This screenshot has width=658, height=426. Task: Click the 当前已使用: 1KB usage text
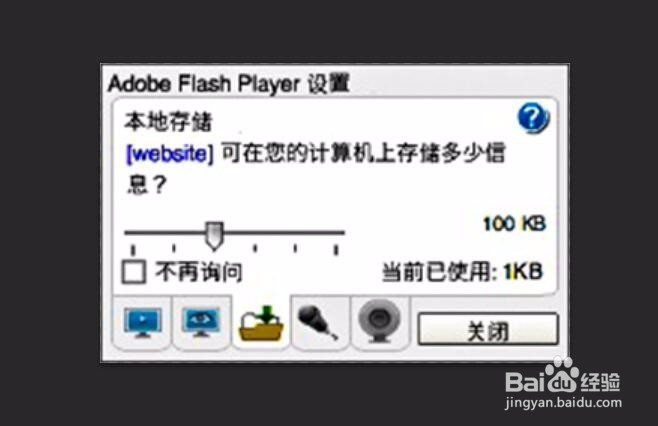point(463,272)
